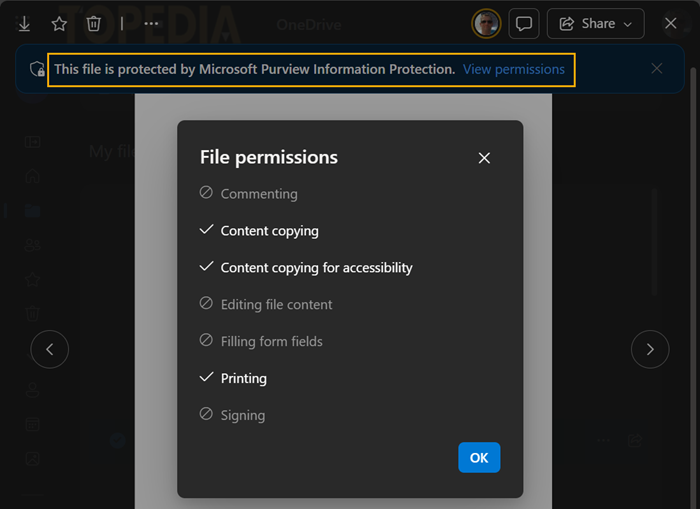The height and width of the screenshot is (510, 700).
Task: Click Editing file content permission
Action: click(x=266, y=304)
